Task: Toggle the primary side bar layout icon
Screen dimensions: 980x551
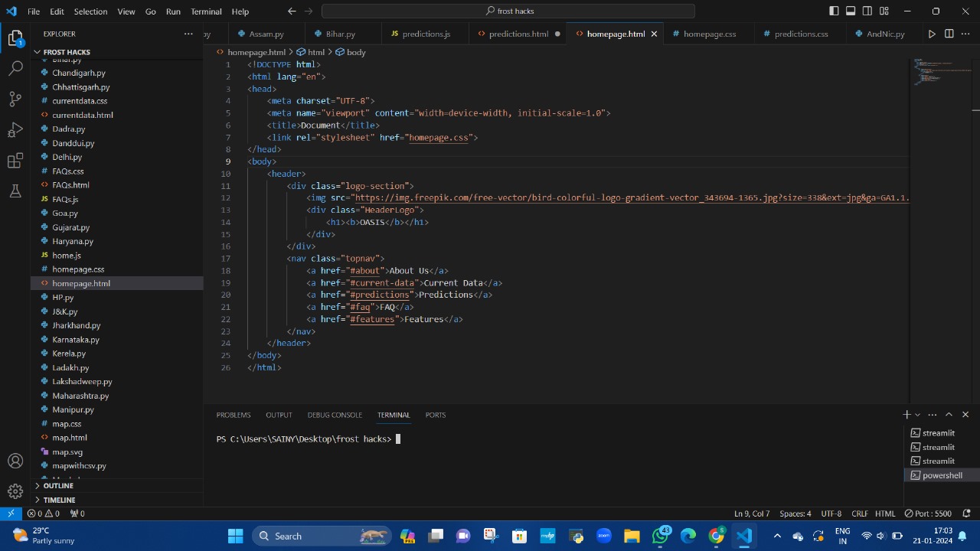Action: point(834,11)
